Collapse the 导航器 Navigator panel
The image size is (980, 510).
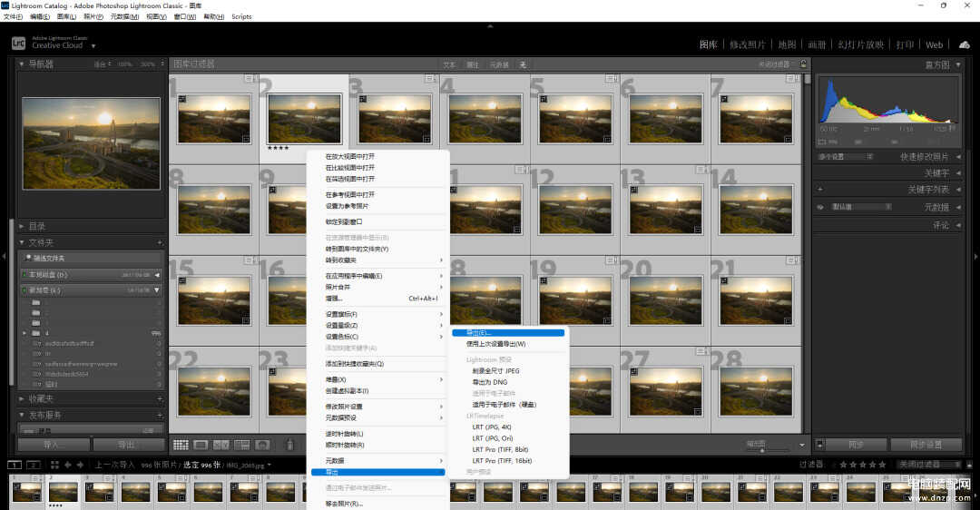click(21, 64)
